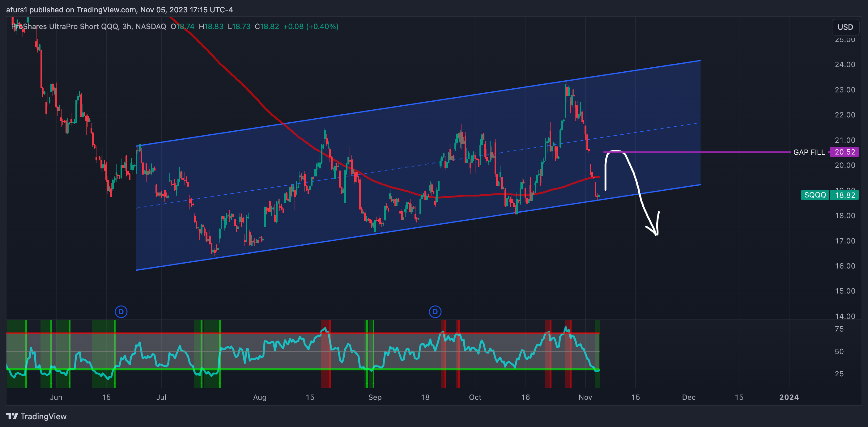Click the dividend D marker near June 15
Viewport: 868px width, 427px height.
click(121, 311)
